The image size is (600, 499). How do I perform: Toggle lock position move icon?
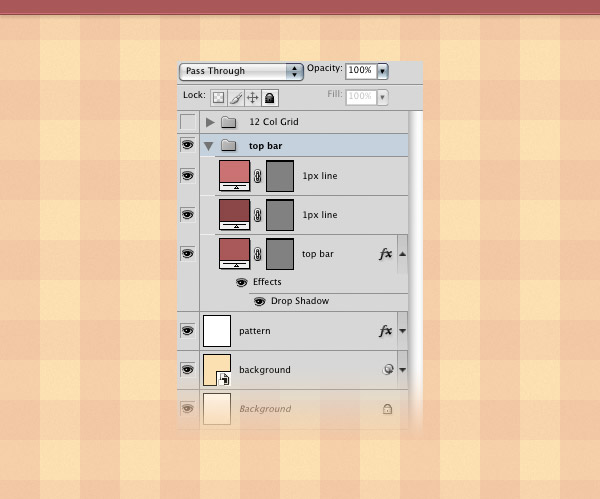click(253, 98)
